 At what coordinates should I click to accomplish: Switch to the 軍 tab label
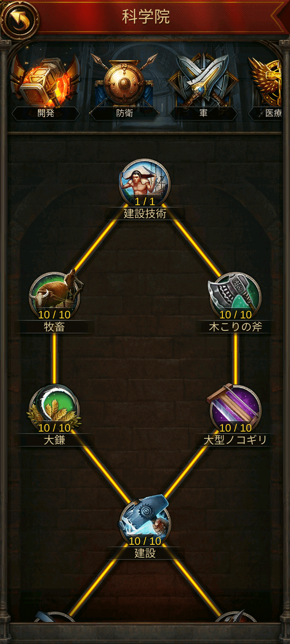204,113
